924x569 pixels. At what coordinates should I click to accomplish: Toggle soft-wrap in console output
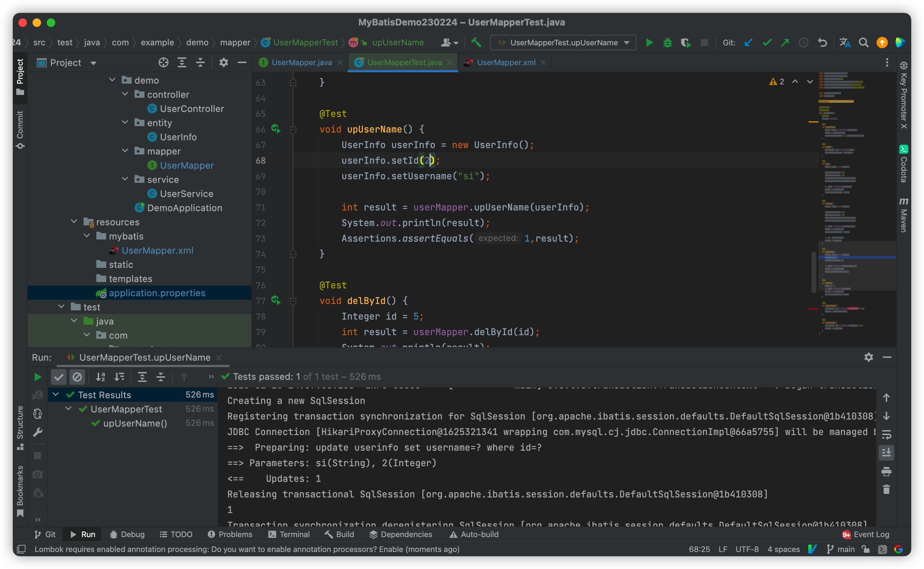tap(886, 435)
